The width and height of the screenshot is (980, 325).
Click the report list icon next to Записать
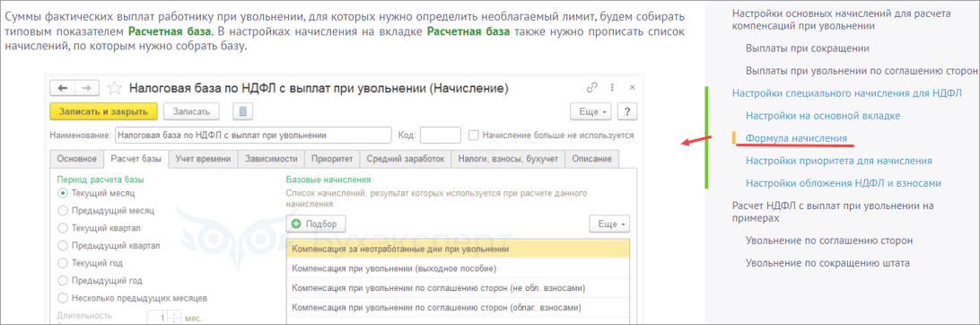click(242, 112)
